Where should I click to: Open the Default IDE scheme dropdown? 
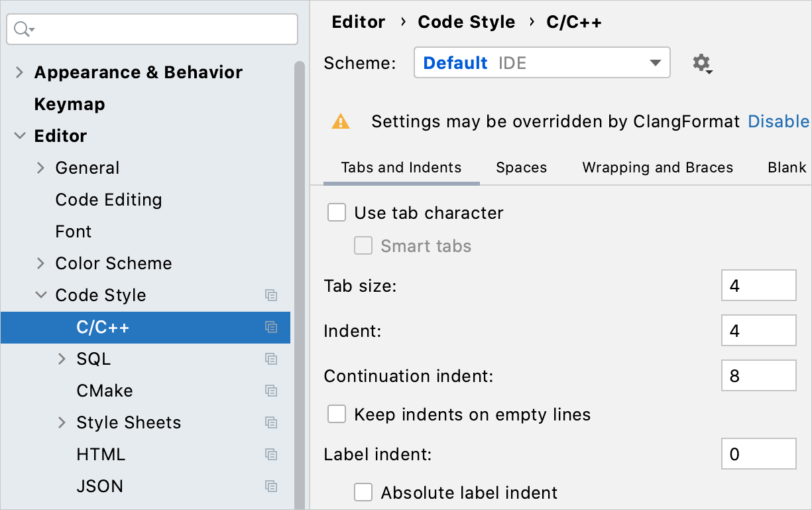pyautogui.click(x=542, y=62)
